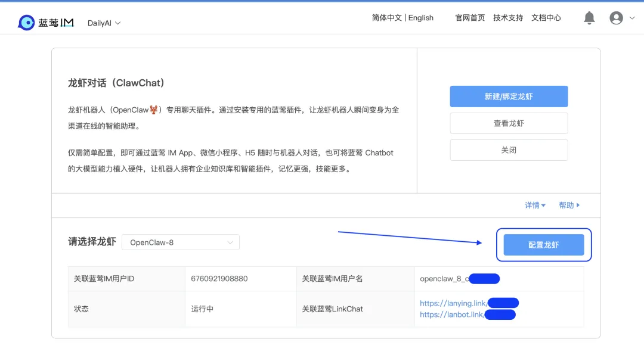Screen dimensions: 644x352
Task: Expand the 帮助 help section
Action: [x=568, y=205]
